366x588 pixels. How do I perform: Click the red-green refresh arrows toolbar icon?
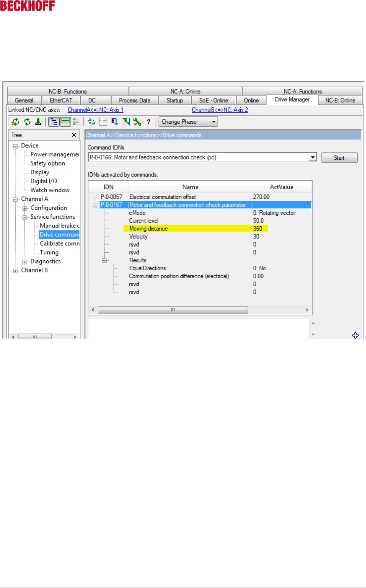click(16, 122)
